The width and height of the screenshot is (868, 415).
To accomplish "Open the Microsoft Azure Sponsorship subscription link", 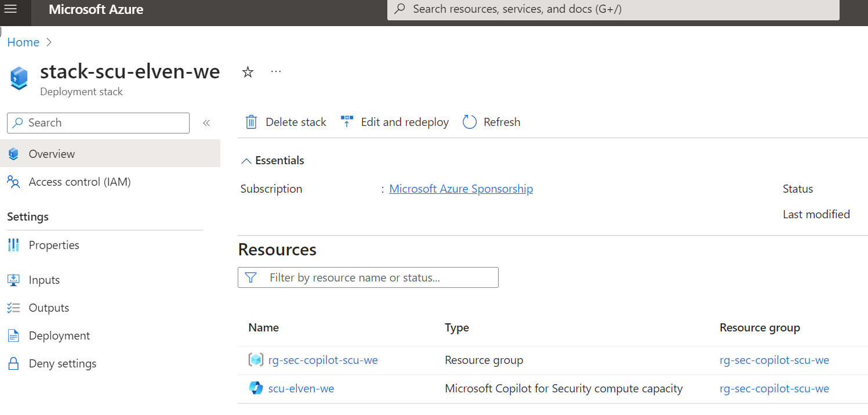I will [x=461, y=189].
